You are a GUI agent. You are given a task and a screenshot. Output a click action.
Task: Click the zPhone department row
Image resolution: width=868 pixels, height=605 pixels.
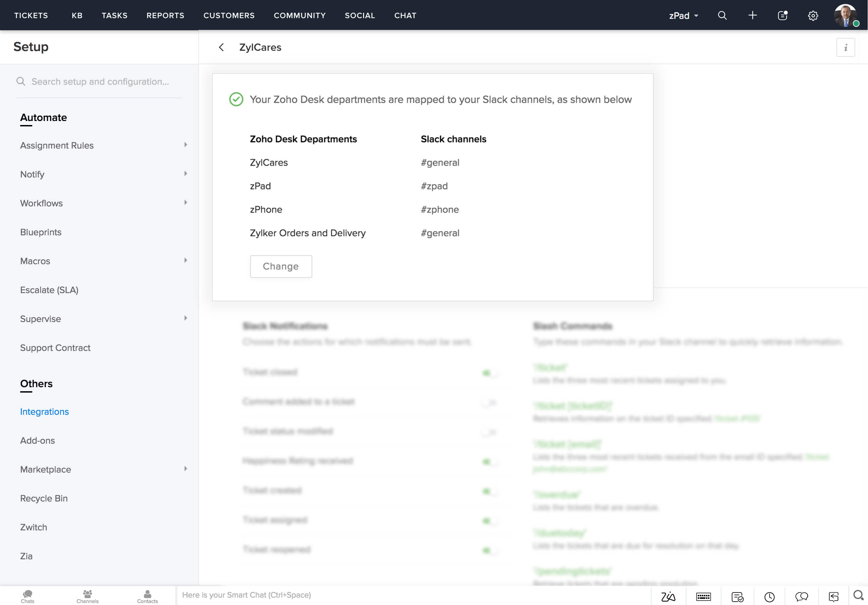(266, 209)
